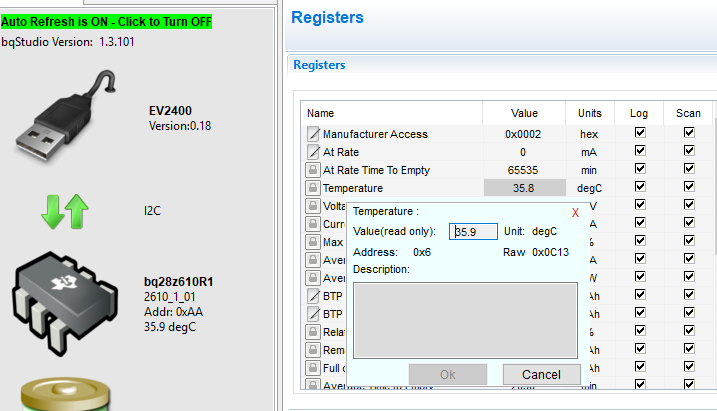717x411 pixels.
Task: Click the edit pencil icon for Manufacturer Access
Action: [x=313, y=134]
